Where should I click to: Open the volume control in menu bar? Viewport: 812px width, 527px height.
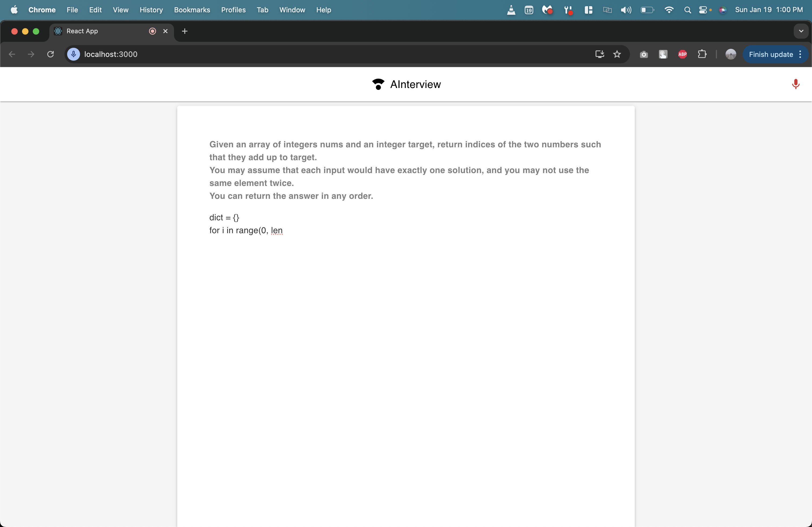(626, 10)
